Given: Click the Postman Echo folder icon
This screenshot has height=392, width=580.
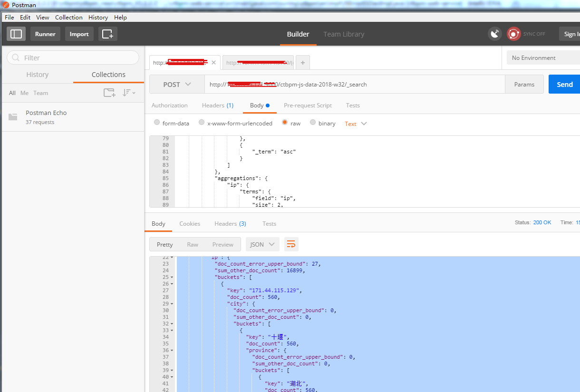Looking at the screenshot, I should tap(13, 117).
